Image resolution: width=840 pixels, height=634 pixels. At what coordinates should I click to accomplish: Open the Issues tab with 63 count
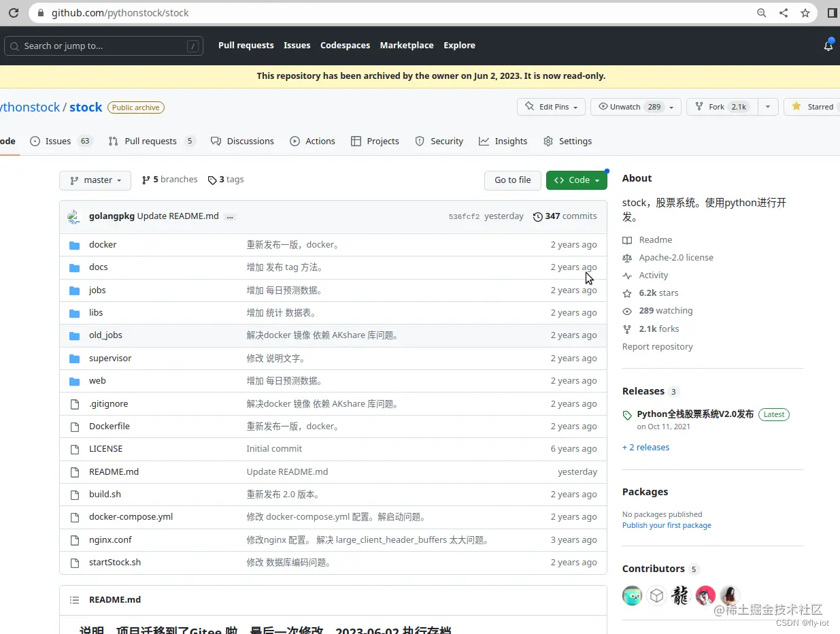(x=61, y=141)
